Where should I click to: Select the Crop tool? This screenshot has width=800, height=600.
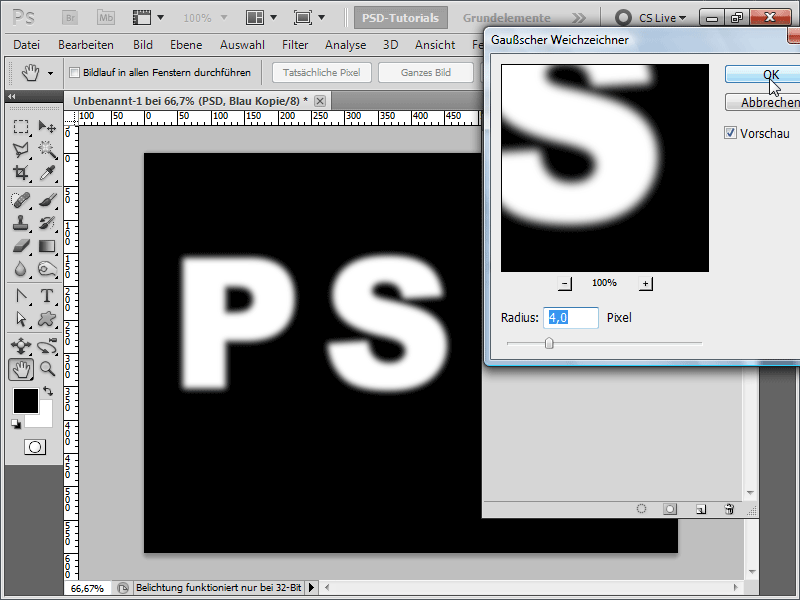(x=20, y=173)
